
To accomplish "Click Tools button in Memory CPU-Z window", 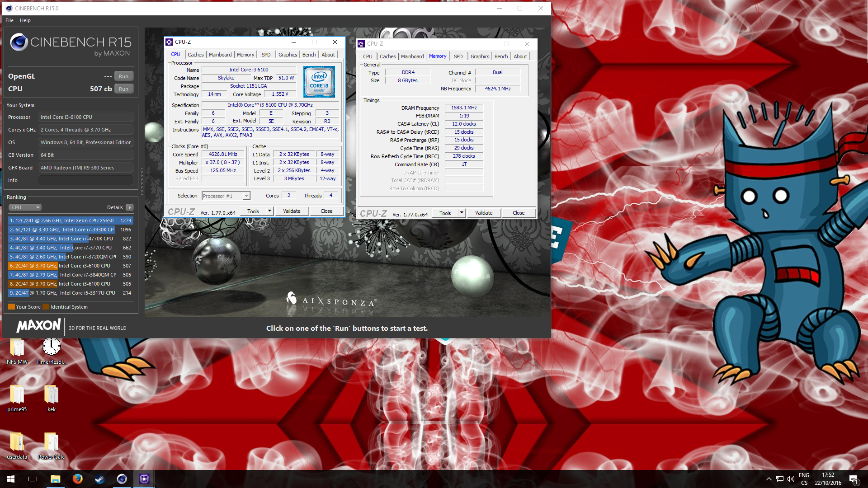I will click(x=445, y=213).
